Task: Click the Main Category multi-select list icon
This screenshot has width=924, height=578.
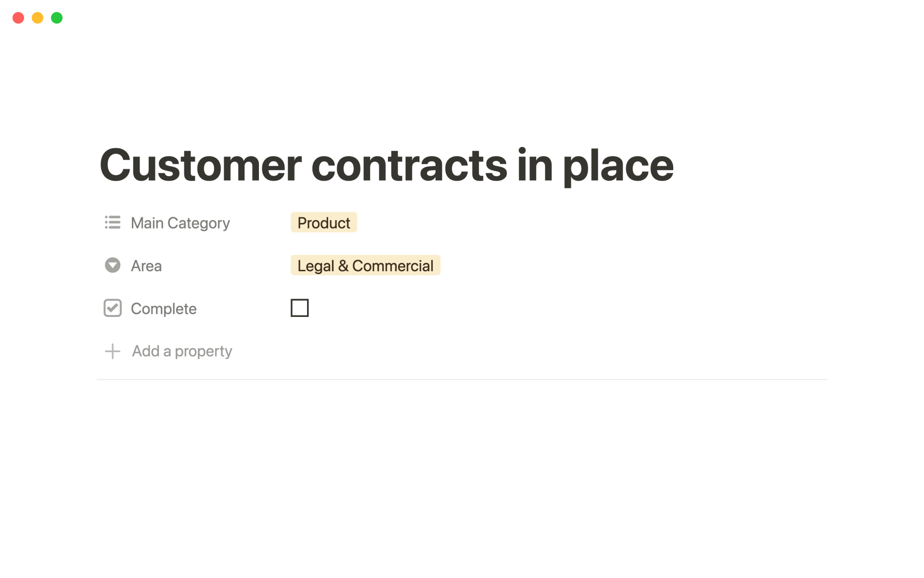Action: [113, 223]
